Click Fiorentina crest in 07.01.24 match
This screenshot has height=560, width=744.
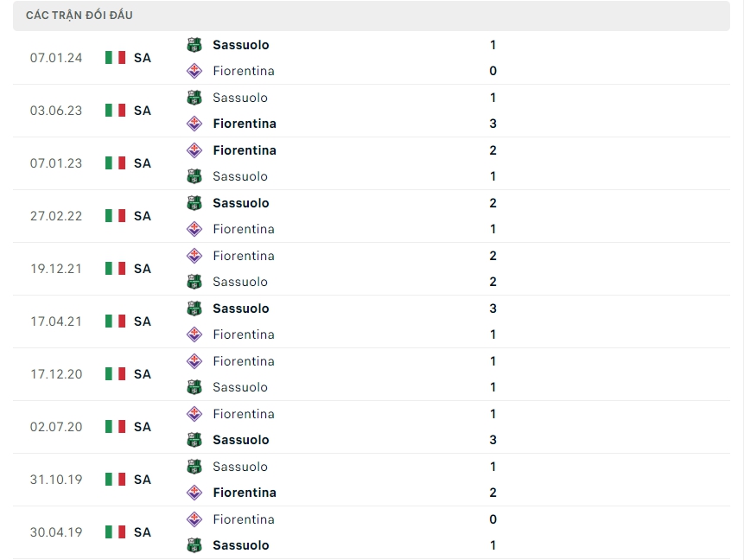(x=194, y=71)
